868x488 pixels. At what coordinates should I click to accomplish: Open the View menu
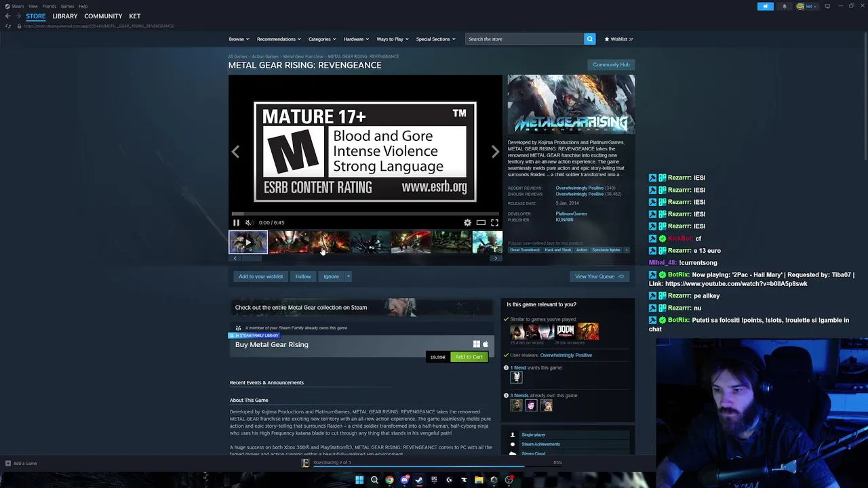33,6
